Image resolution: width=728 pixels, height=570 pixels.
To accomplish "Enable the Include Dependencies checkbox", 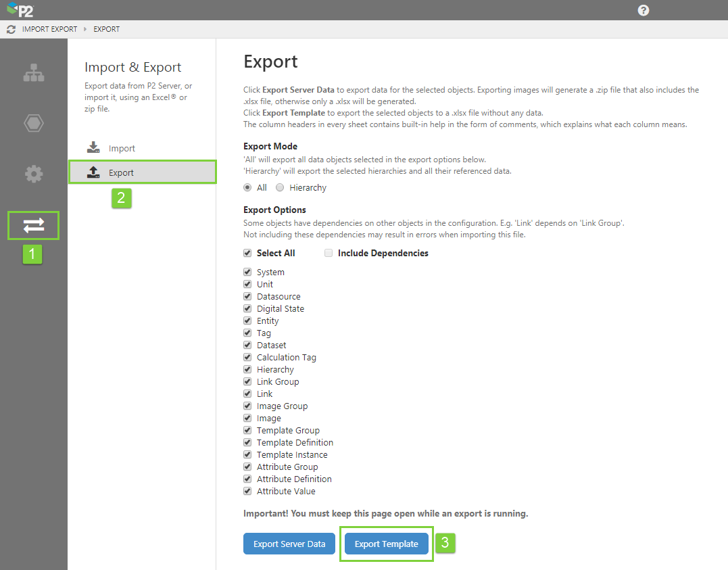I will click(x=329, y=253).
